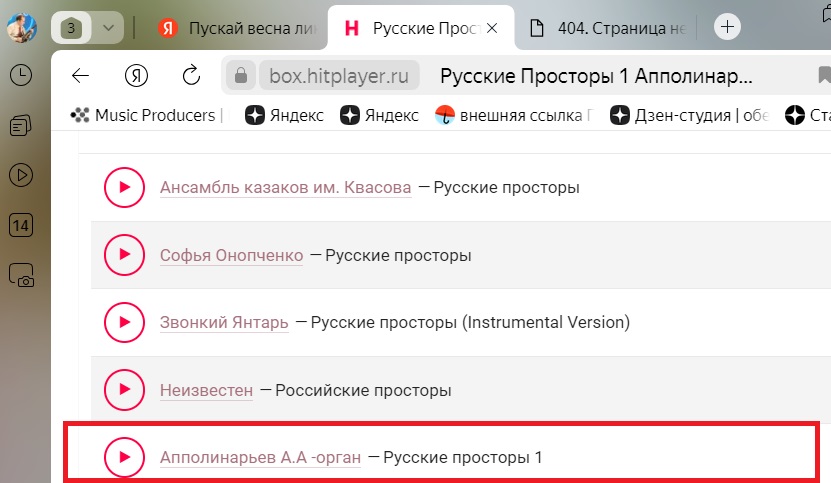Open the sidebar notes/collections icon
831x483 pixels.
tap(21, 126)
